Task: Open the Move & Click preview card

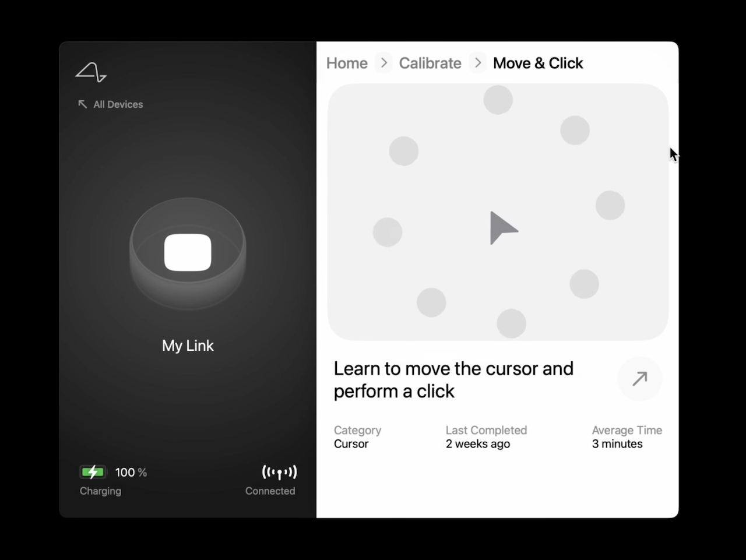Action: tap(498, 212)
